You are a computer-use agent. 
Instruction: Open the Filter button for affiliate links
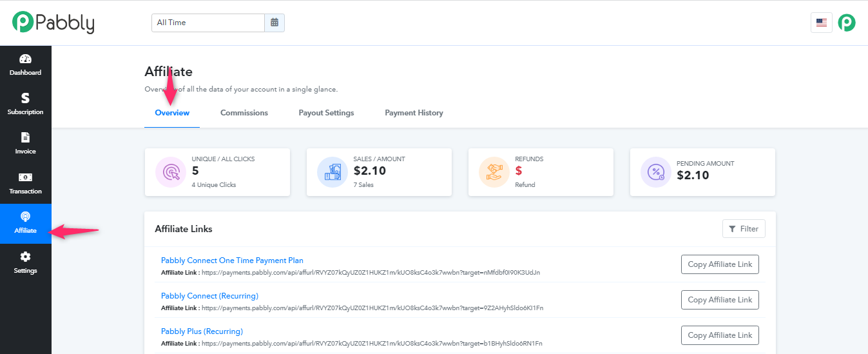coord(744,229)
